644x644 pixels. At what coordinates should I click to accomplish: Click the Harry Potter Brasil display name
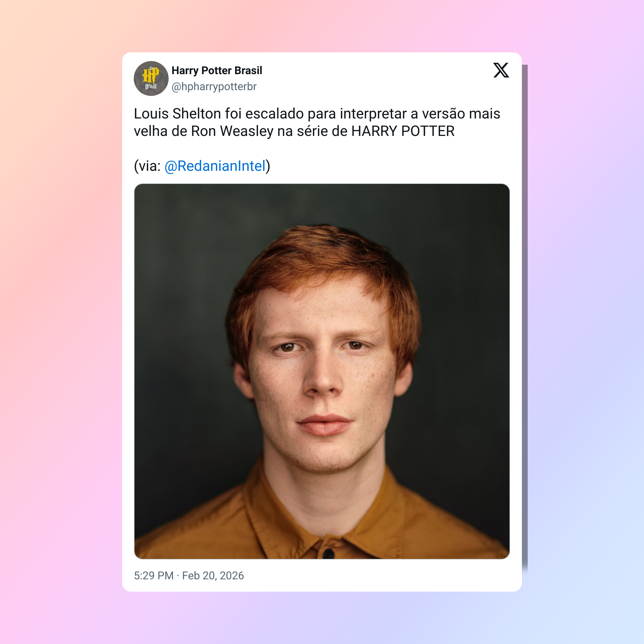tap(217, 71)
